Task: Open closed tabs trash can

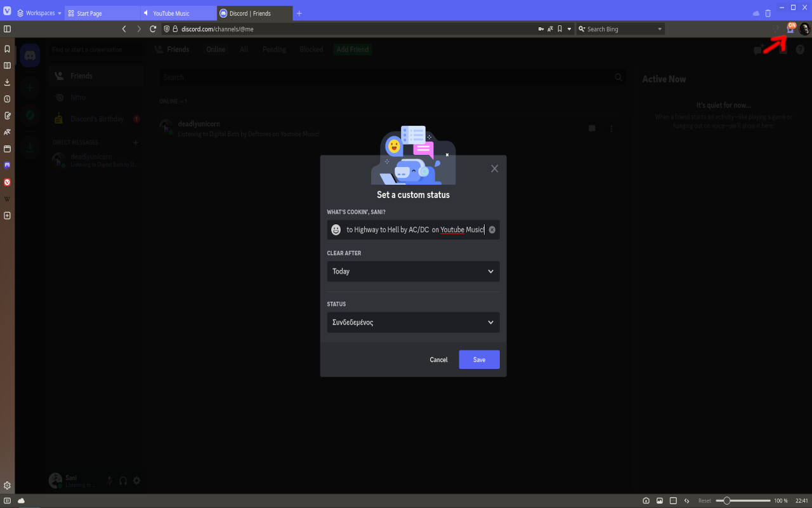Action: coord(768,13)
